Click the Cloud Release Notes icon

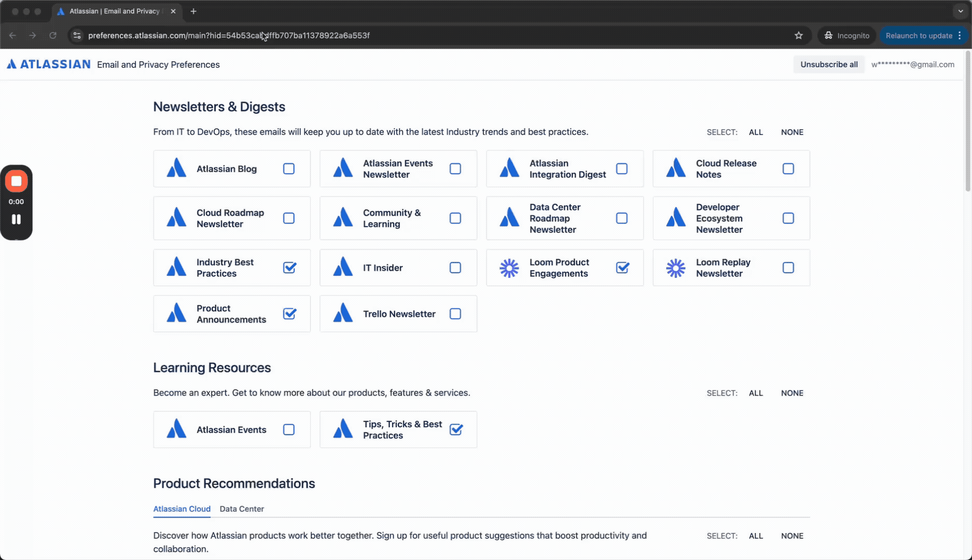pos(676,169)
